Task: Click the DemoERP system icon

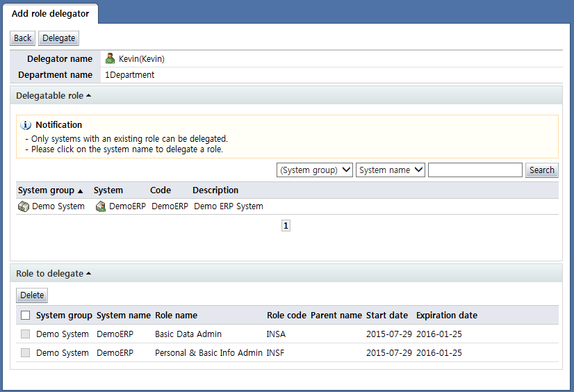Action: coord(101,206)
